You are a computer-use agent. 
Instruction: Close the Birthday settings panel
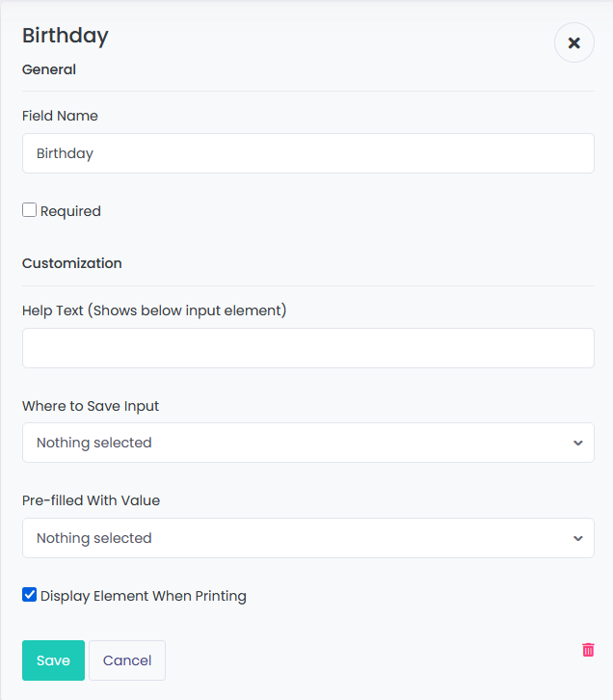point(574,42)
